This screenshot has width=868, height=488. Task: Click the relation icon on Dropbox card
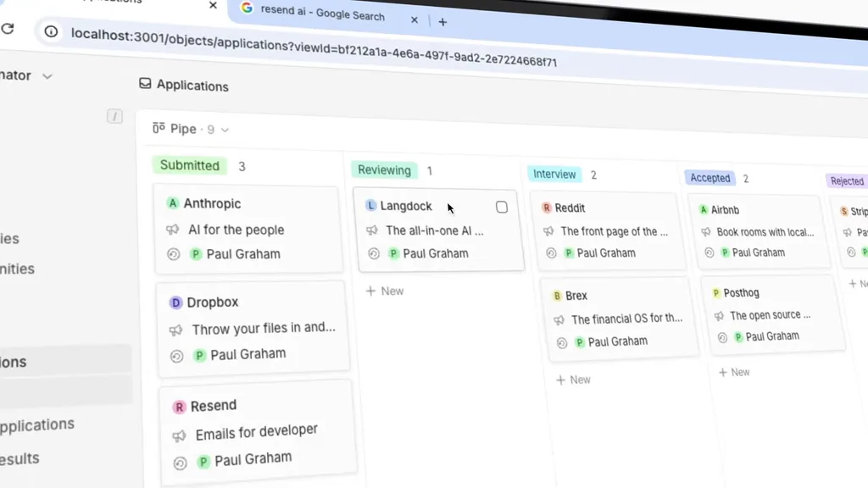(x=176, y=357)
